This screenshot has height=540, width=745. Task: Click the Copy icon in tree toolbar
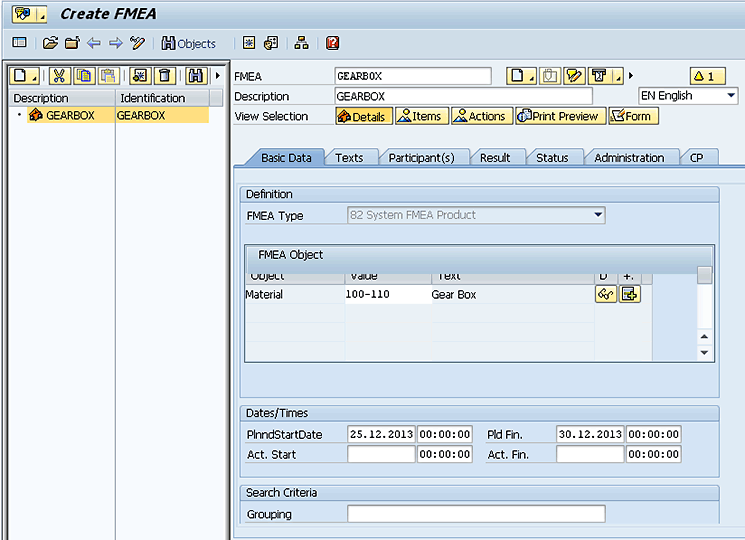point(84,76)
